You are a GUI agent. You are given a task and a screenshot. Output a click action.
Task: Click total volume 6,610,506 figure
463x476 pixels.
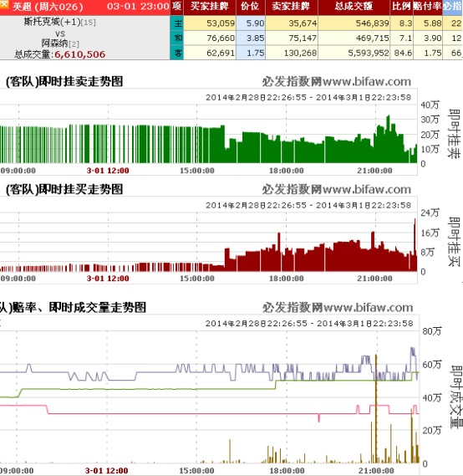pyautogui.click(x=80, y=54)
